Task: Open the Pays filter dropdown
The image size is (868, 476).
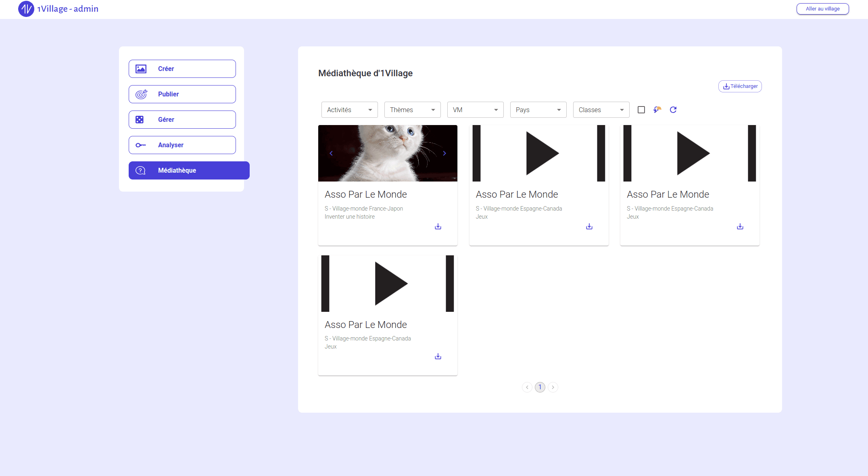Action: click(x=538, y=110)
